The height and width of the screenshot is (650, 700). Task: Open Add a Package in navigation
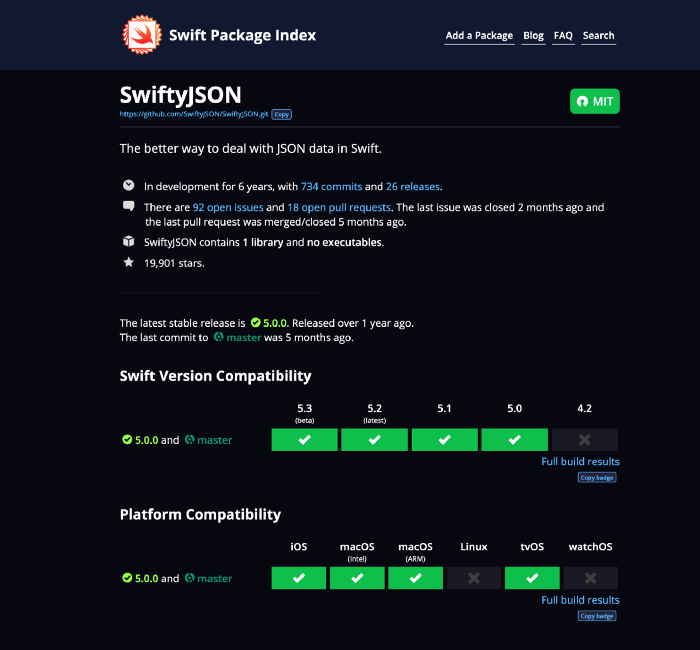[479, 36]
